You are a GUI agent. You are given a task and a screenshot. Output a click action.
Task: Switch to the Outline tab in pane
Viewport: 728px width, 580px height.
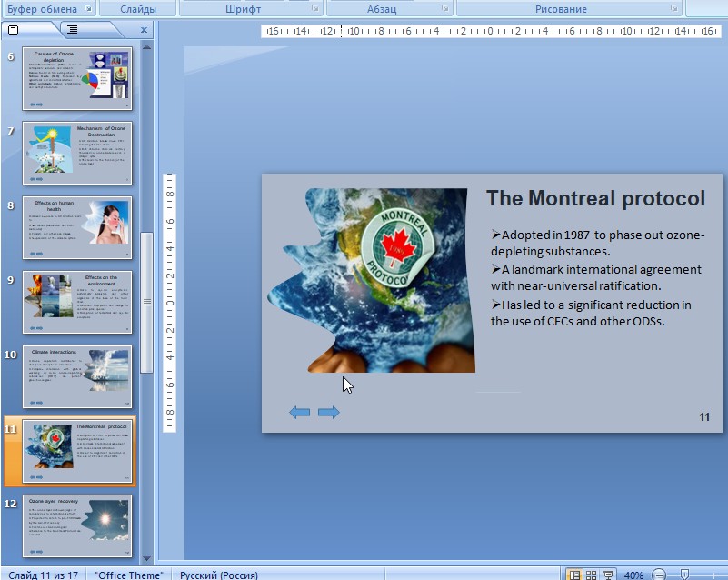click(x=73, y=30)
